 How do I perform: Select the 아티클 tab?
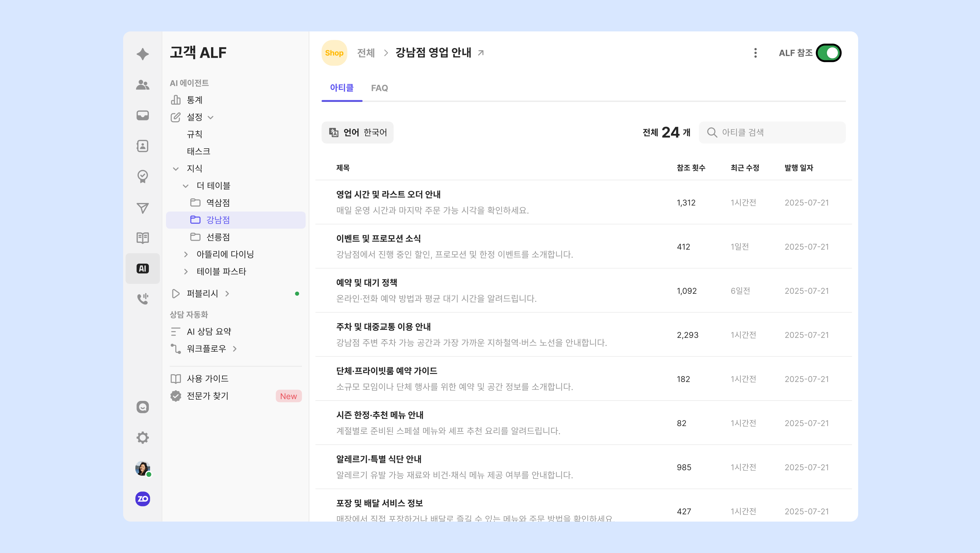[341, 88]
